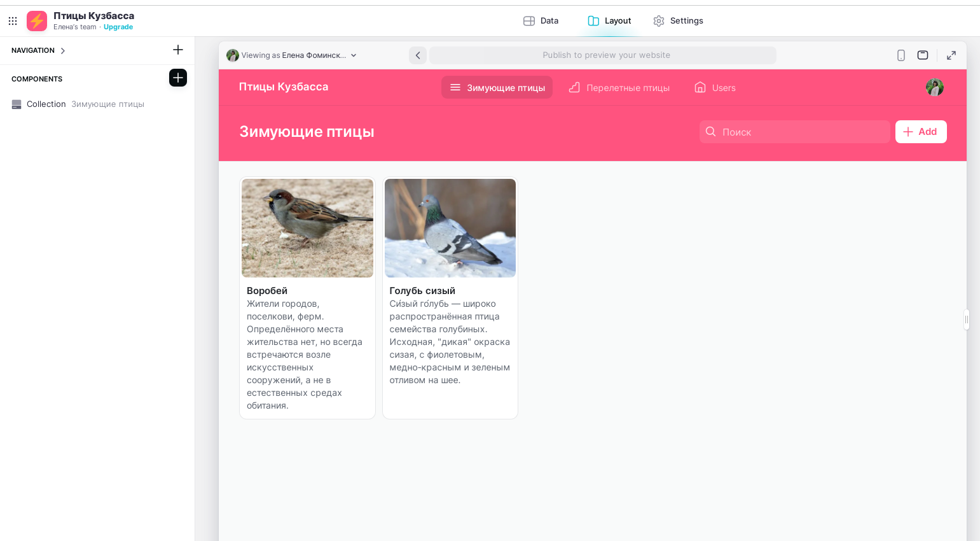The height and width of the screenshot is (541, 980).
Task: Open the Data tab
Action: (541, 21)
